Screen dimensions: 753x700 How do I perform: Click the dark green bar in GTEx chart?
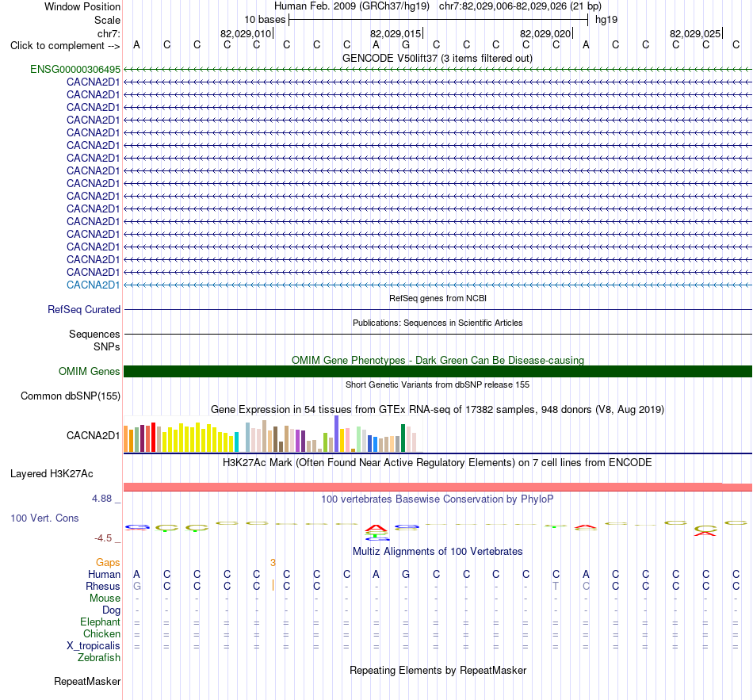[403, 438]
